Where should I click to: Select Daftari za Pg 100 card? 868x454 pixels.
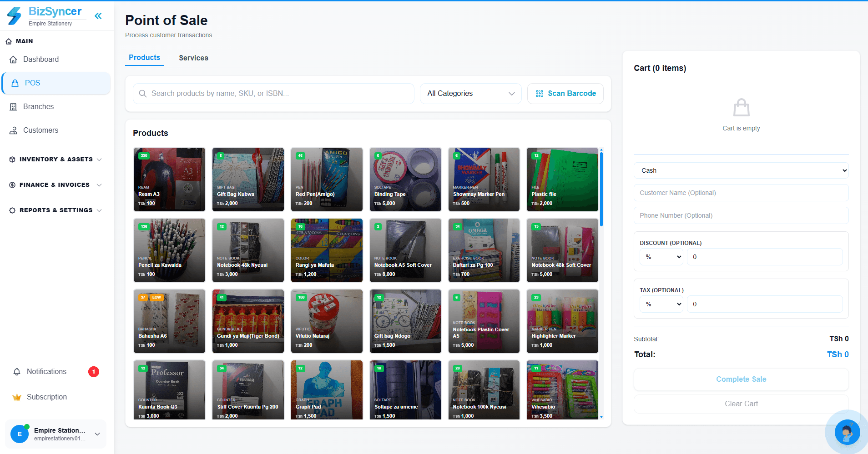pos(484,250)
